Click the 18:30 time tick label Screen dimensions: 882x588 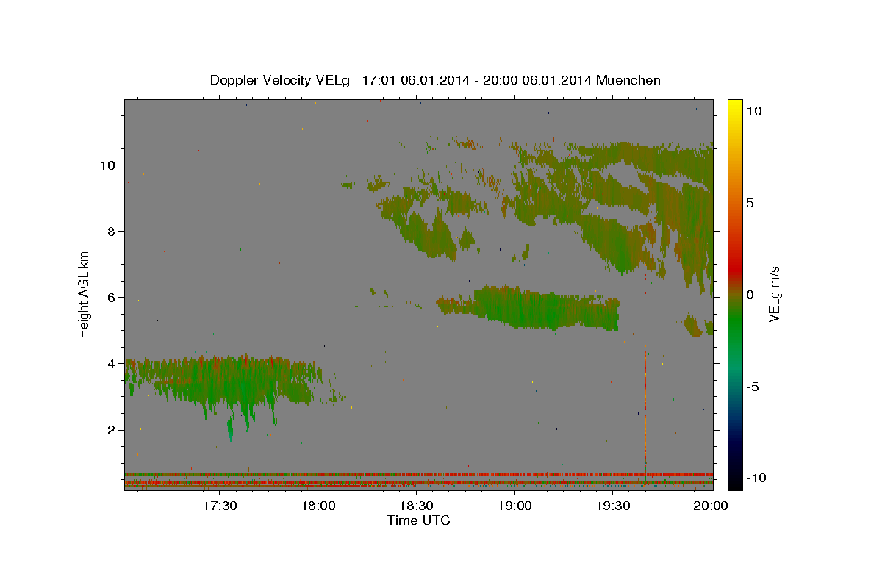(416, 506)
